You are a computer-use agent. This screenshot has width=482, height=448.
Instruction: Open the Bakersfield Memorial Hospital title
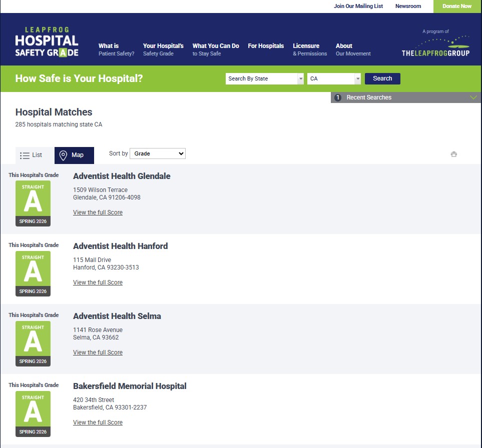[130, 386]
